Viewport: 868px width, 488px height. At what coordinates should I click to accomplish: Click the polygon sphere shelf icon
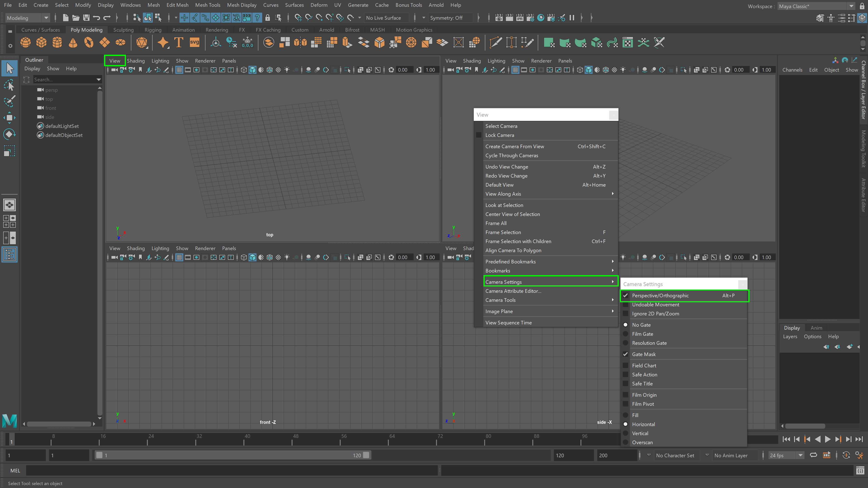point(25,43)
